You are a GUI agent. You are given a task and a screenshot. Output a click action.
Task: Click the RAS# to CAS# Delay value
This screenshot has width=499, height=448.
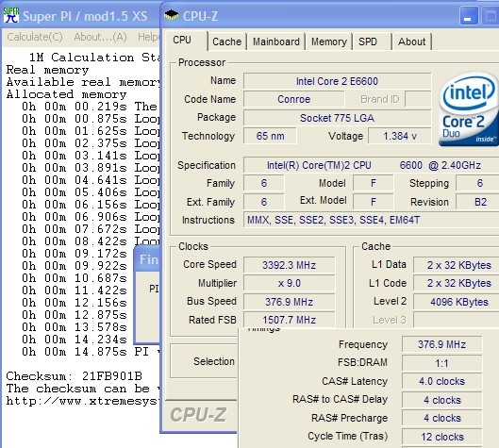442,400
